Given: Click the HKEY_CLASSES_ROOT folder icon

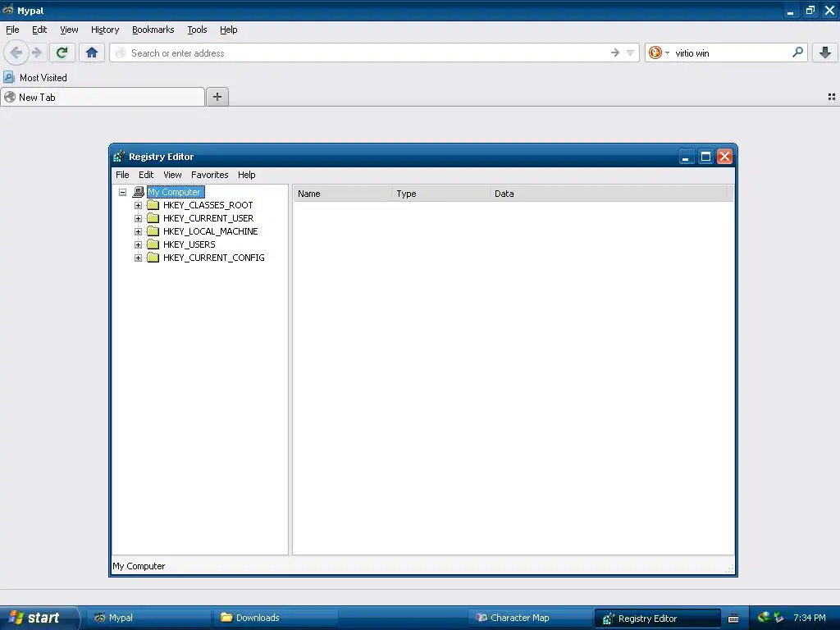Looking at the screenshot, I should click(153, 204).
